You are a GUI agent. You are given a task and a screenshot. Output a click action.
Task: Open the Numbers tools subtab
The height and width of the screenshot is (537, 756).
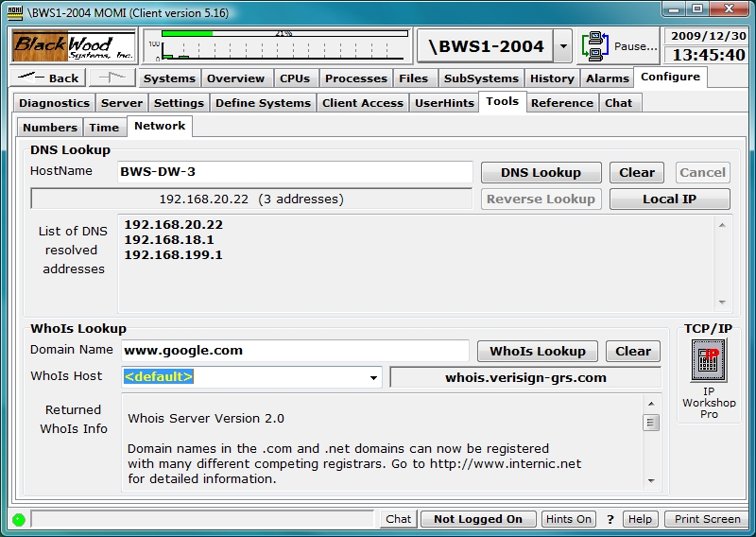pyautogui.click(x=50, y=127)
